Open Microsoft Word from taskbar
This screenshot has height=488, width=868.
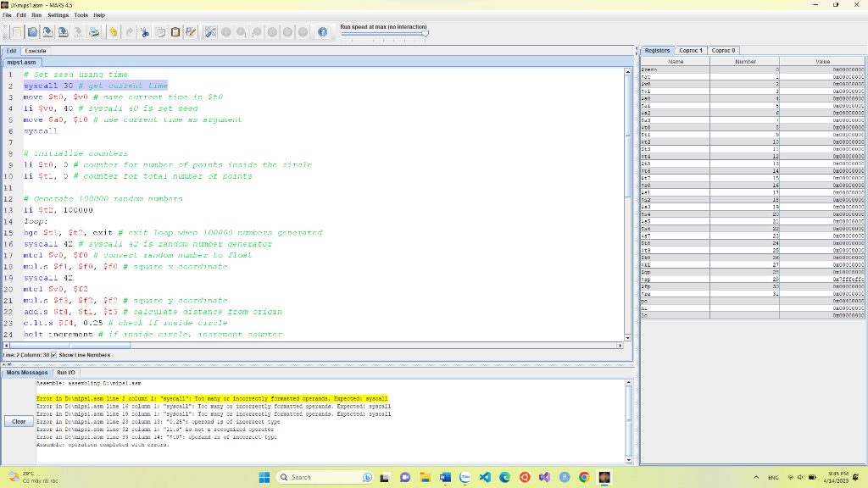(x=445, y=477)
